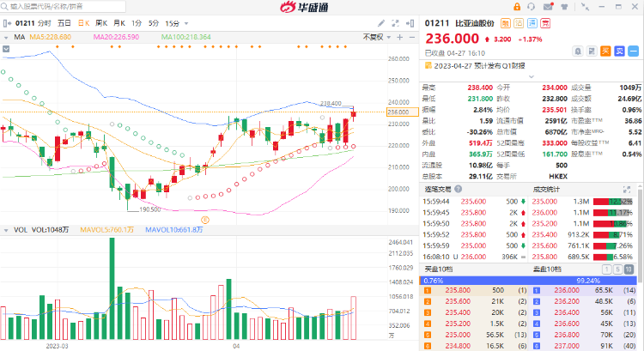Switch to 分时 intraday tab

point(45,23)
